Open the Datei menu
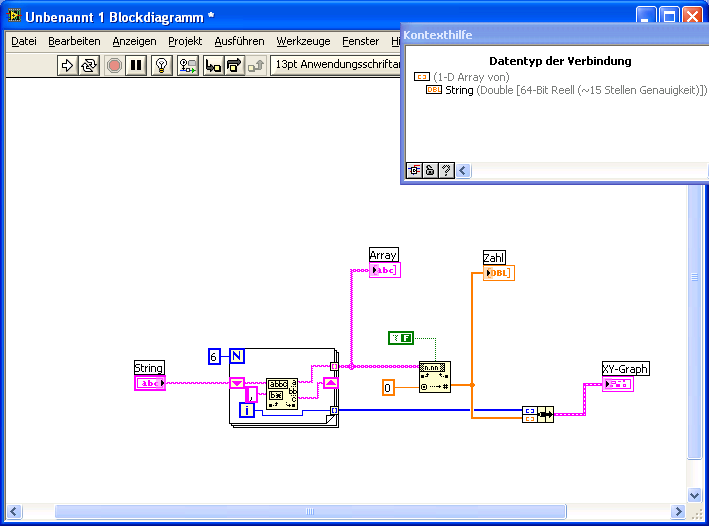This screenshot has width=709, height=526. pyautogui.click(x=24, y=41)
